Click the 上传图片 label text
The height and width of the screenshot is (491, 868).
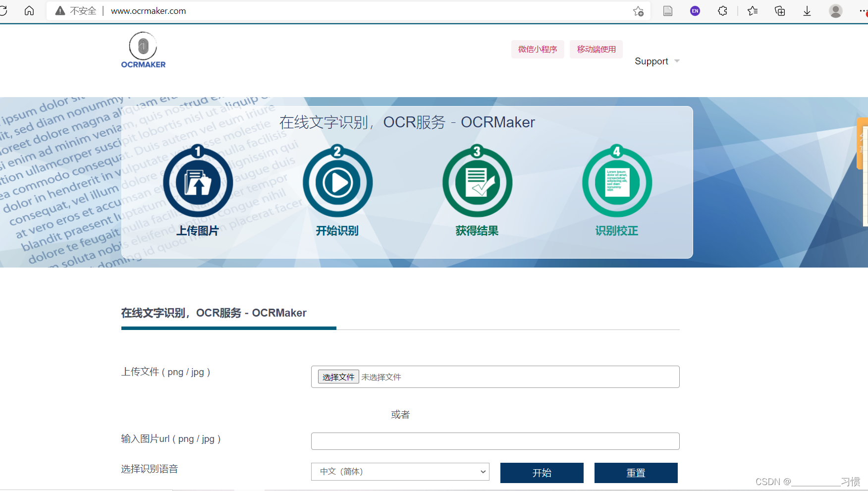point(198,231)
